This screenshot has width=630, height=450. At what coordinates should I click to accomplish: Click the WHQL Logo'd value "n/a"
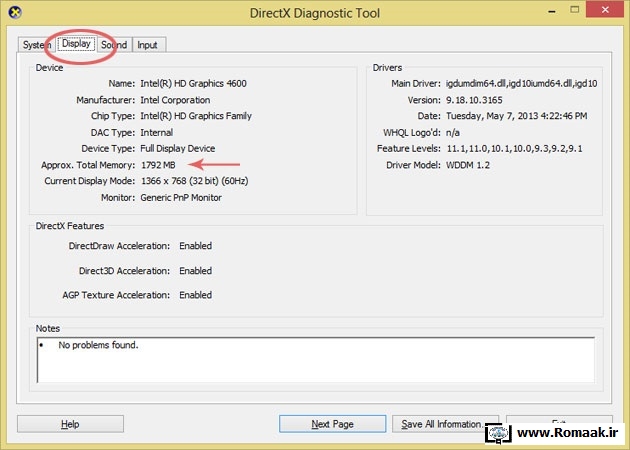453,133
